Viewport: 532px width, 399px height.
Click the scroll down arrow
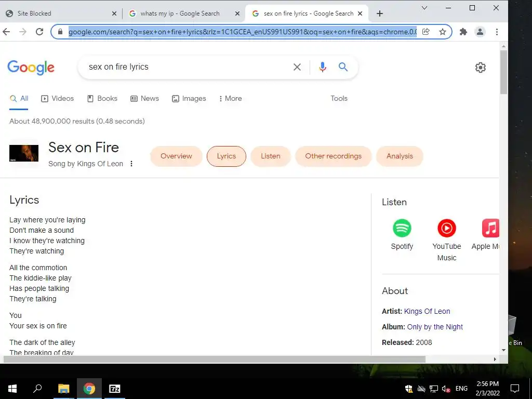tap(503, 350)
